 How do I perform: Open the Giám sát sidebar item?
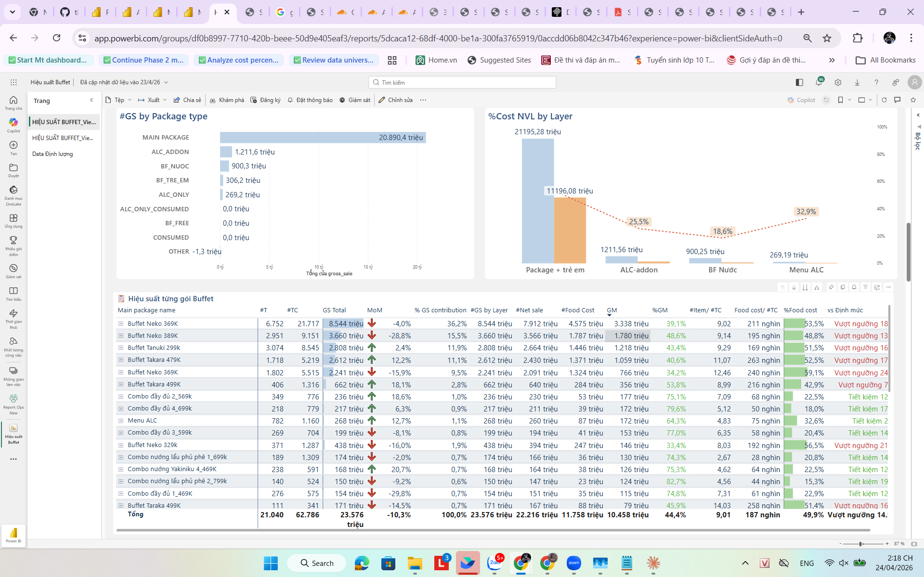click(13, 271)
